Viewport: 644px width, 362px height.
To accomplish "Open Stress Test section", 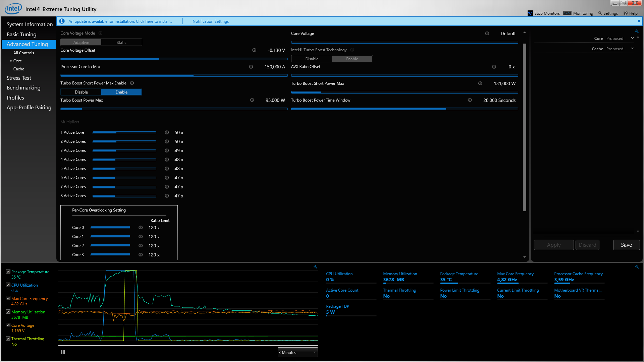I will [x=19, y=78].
